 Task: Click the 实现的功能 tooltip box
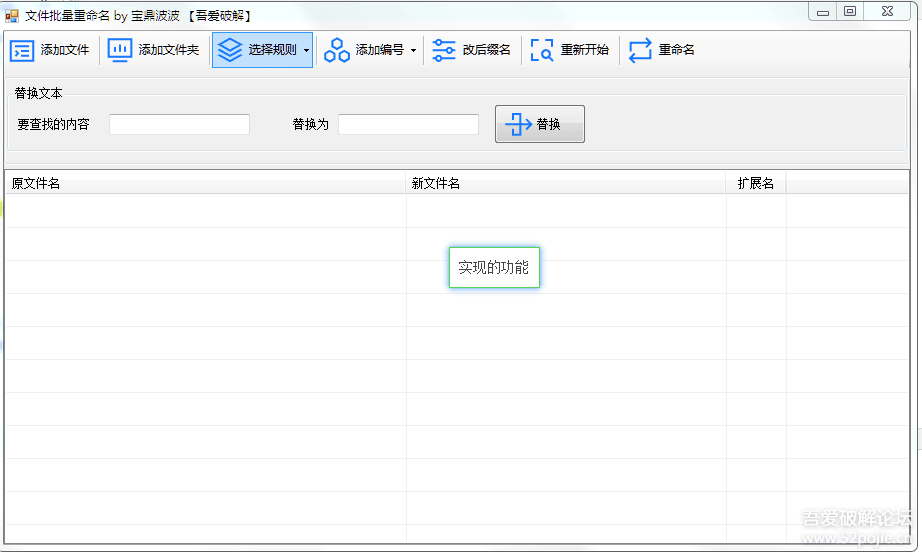pyautogui.click(x=494, y=268)
